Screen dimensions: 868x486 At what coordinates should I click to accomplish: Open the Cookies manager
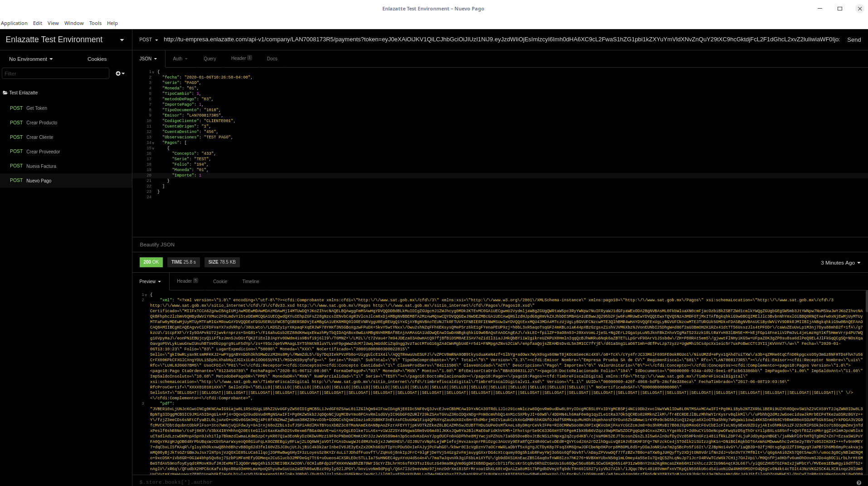tap(97, 59)
